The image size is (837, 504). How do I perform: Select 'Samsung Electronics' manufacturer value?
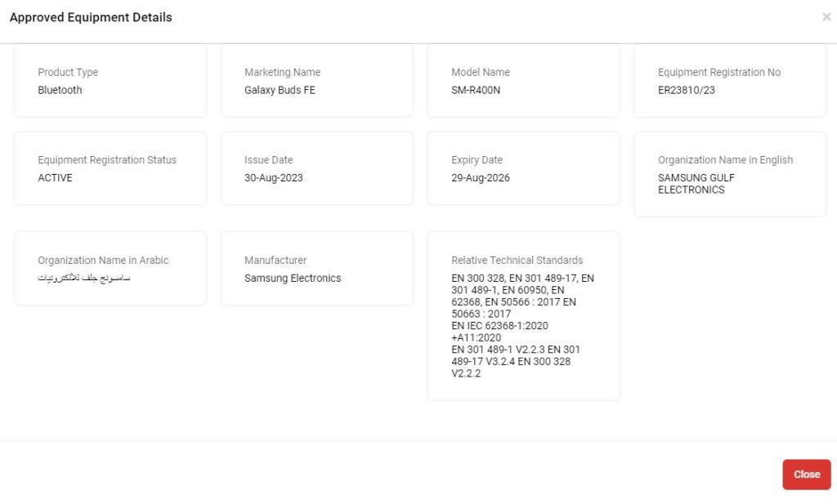point(293,278)
